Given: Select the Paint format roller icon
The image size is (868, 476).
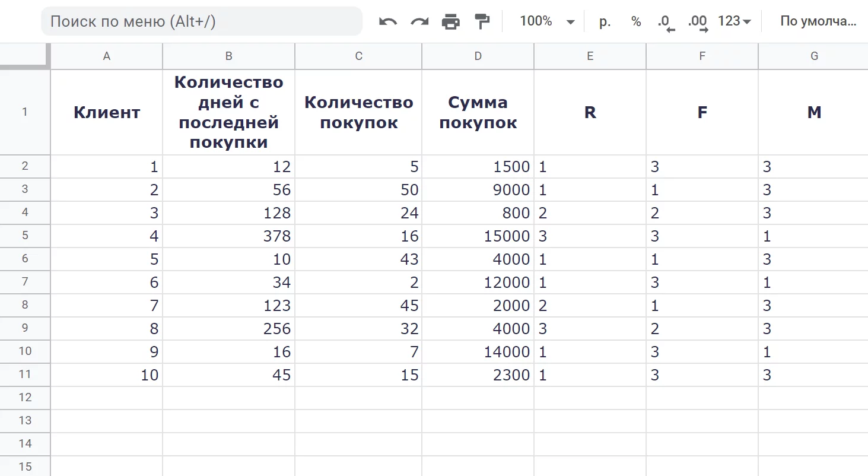Looking at the screenshot, I should pos(482,22).
